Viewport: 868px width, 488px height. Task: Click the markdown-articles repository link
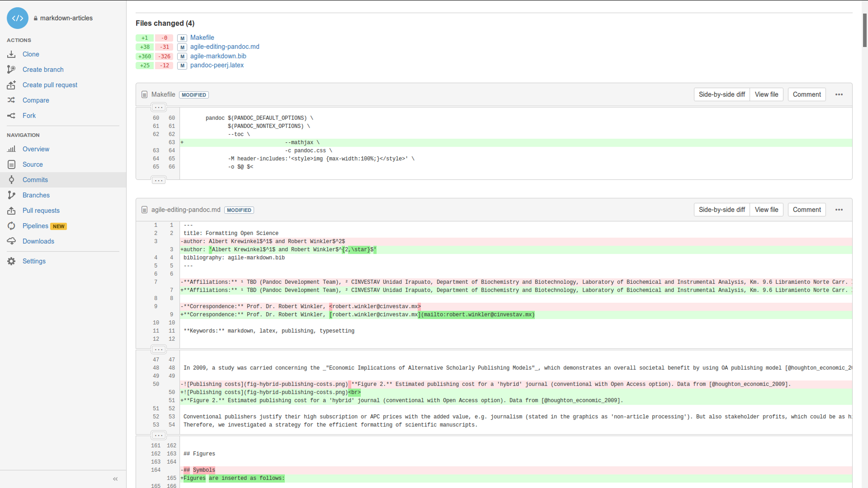point(66,18)
